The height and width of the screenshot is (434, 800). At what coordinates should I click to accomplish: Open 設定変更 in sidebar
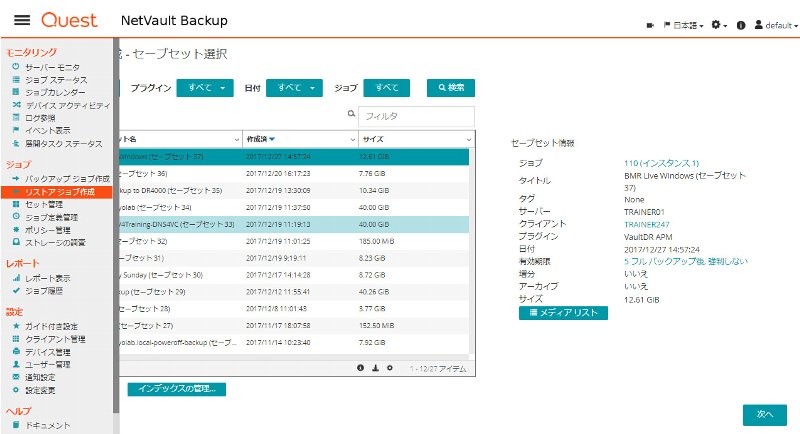[x=40, y=390]
